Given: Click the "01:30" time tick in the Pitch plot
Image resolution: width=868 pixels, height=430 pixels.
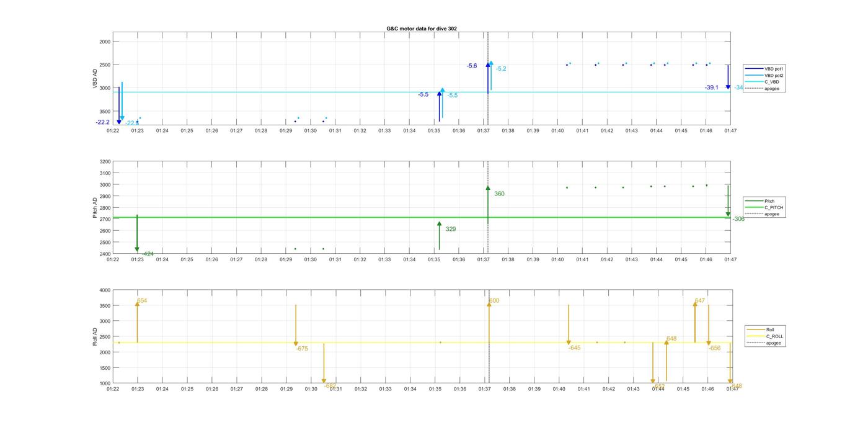Looking at the screenshot, I should 311,259.
